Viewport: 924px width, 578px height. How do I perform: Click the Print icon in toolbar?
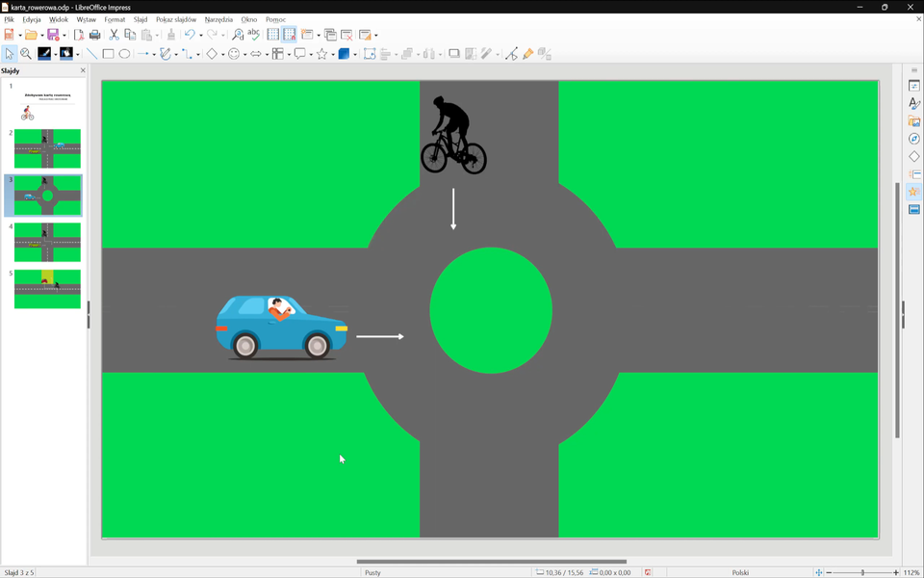point(94,35)
